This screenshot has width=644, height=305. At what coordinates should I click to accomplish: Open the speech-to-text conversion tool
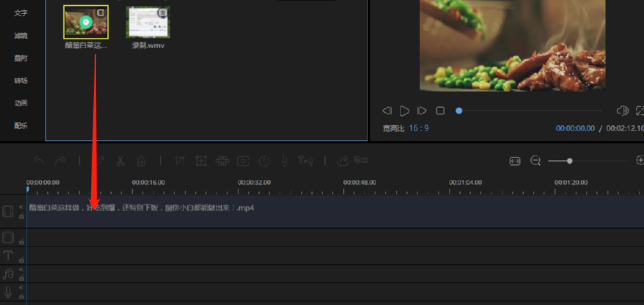(x=305, y=160)
